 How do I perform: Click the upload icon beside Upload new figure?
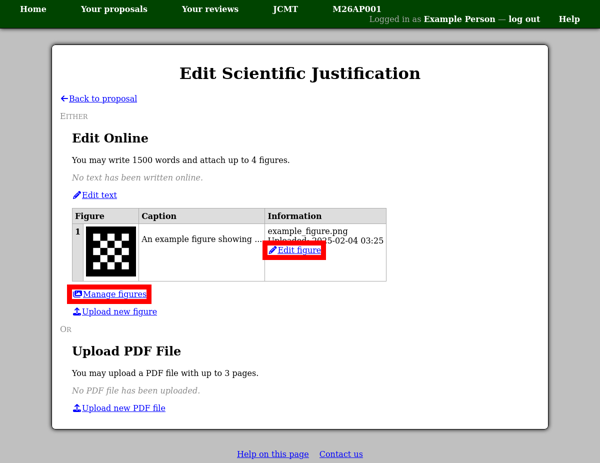coord(77,311)
